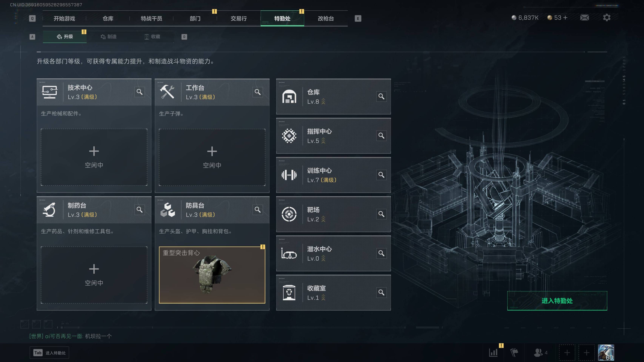Open the 改枪台 top tab
Screen dimensions: 644x362
[326, 18]
